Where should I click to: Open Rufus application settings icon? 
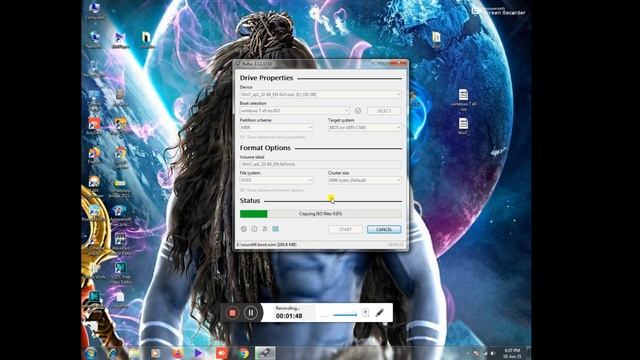coord(265,229)
